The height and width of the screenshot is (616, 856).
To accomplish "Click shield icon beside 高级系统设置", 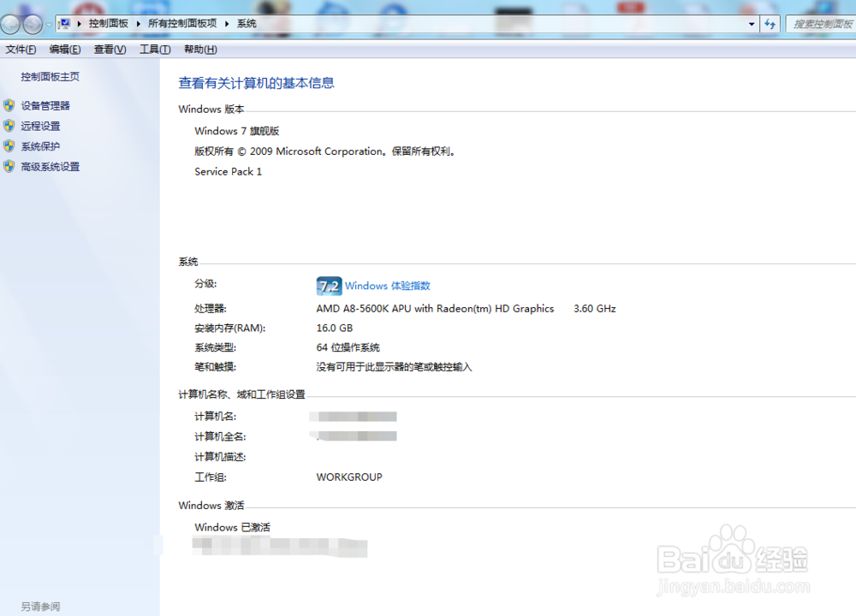I will [9, 167].
